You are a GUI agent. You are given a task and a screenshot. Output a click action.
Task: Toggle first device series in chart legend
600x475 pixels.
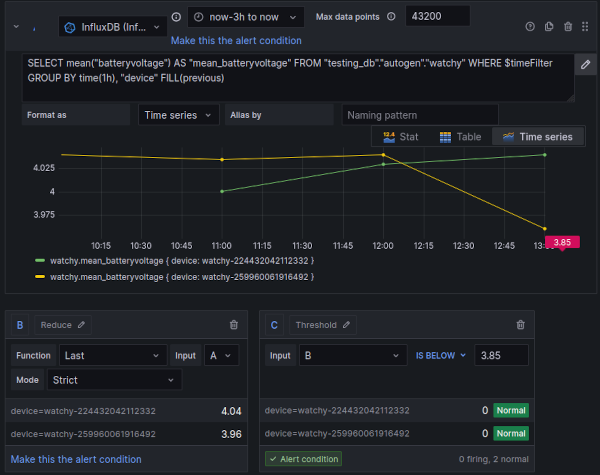[x=180, y=260]
